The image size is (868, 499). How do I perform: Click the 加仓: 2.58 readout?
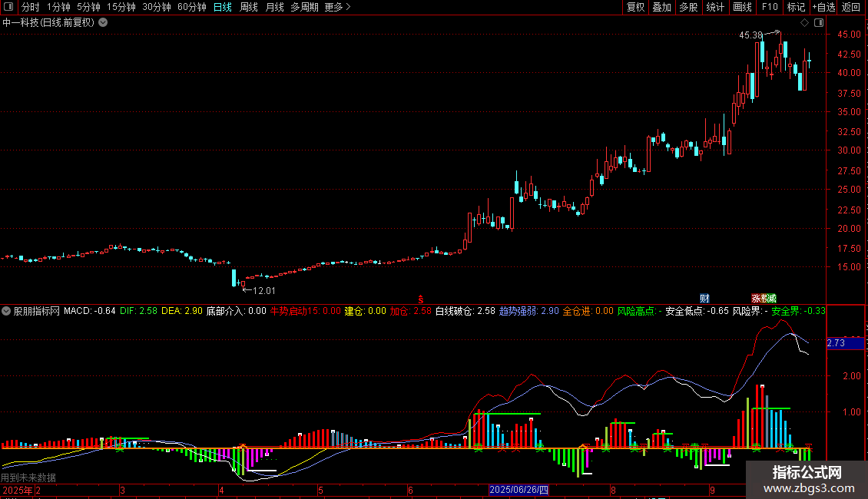411,311
